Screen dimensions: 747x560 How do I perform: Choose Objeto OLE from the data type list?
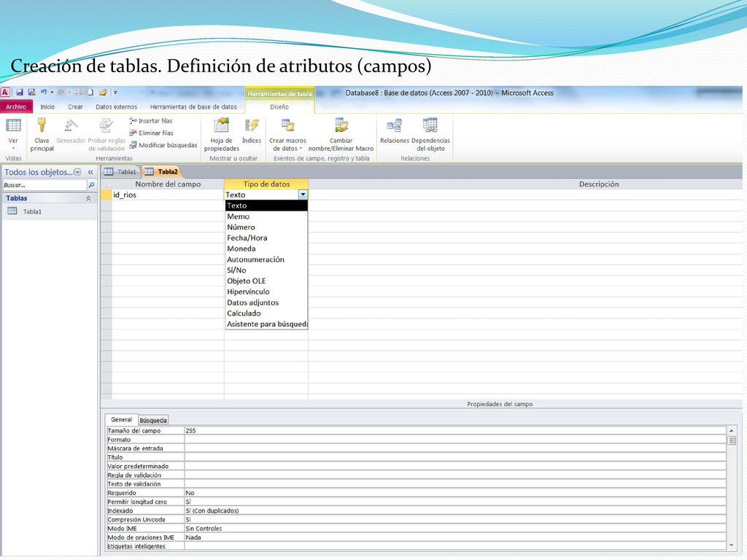(x=266, y=281)
